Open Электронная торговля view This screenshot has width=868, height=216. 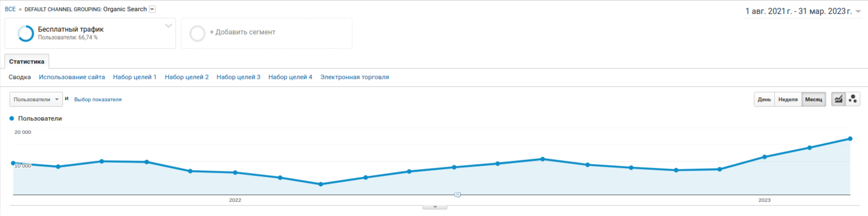[355, 77]
